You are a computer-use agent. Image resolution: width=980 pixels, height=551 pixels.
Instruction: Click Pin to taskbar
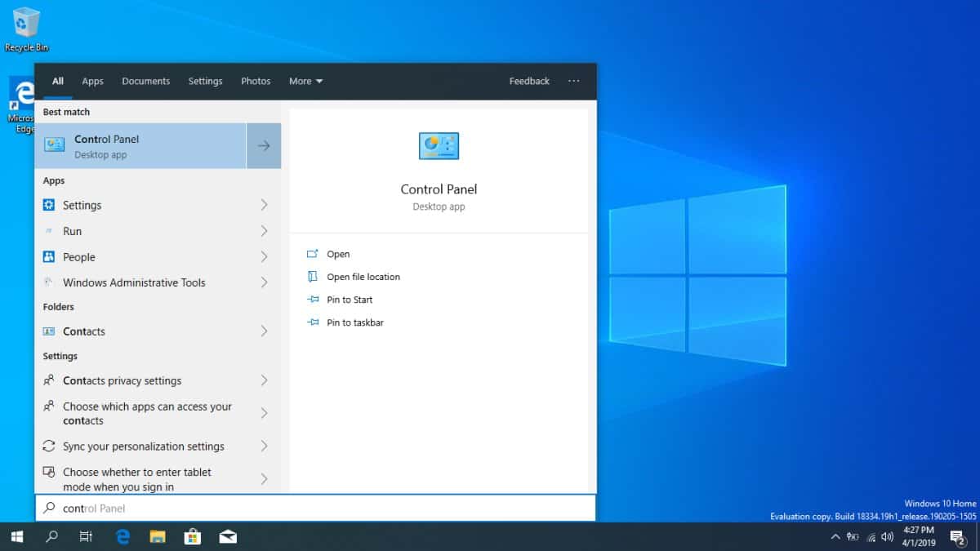[x=345, y=322]
